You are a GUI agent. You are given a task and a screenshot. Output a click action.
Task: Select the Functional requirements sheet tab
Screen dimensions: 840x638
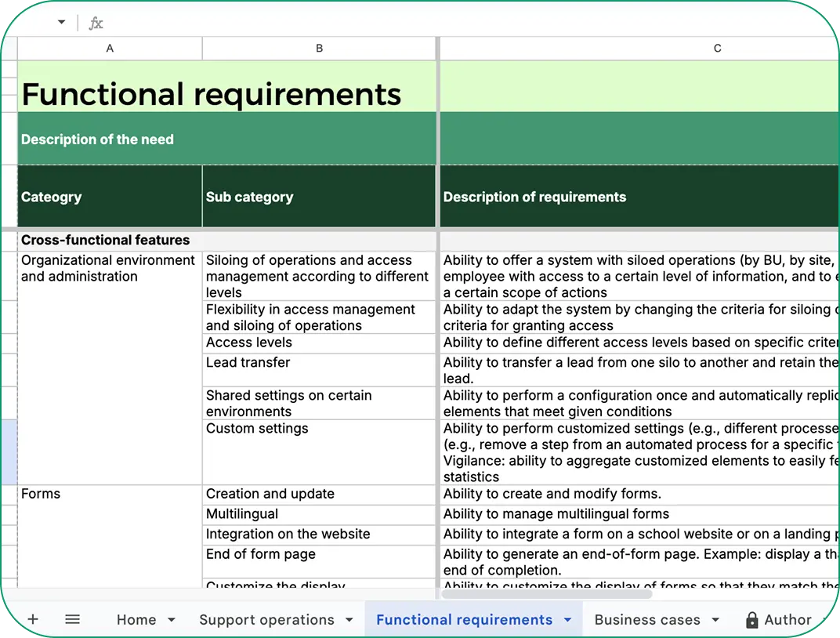point(464,620)
